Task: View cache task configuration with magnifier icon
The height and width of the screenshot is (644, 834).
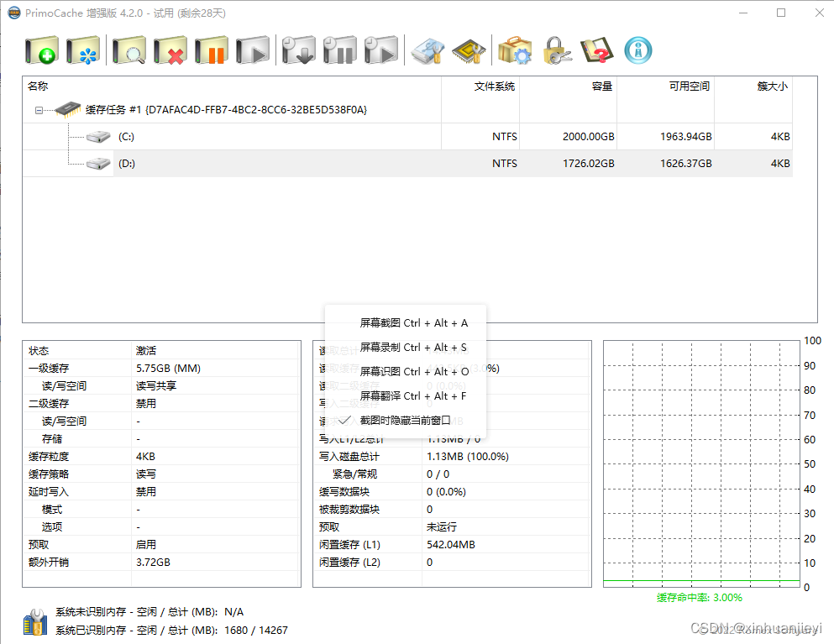Action: (129, 50)
